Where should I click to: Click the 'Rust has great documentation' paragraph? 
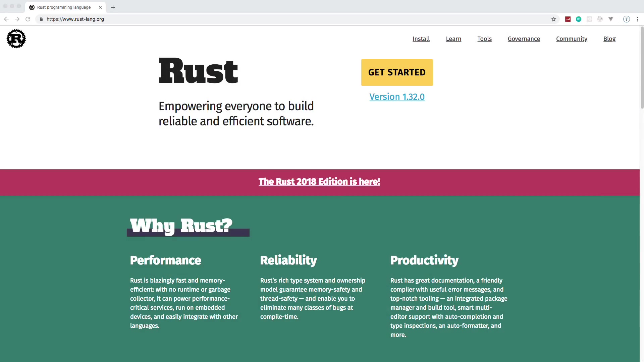[x=449, y=308]
